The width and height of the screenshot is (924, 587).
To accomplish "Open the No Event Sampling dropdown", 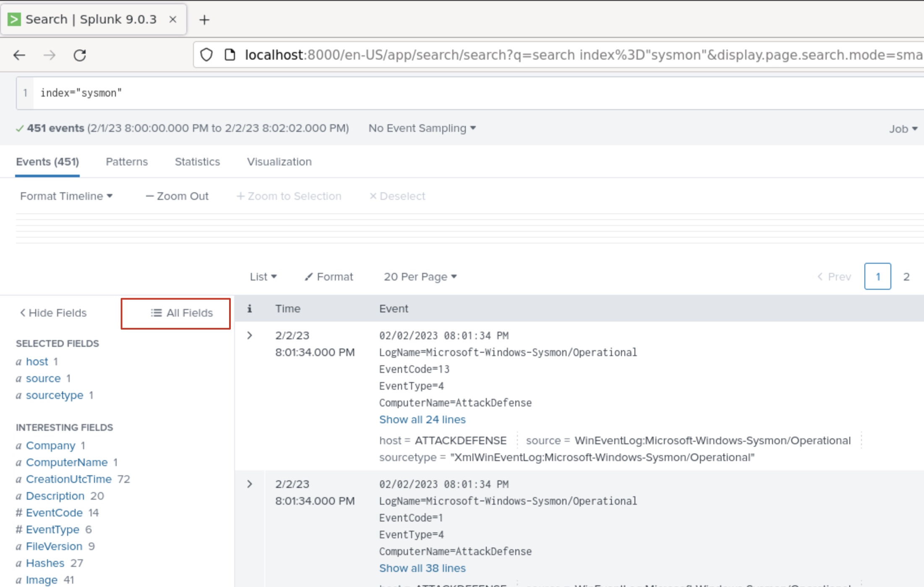I will pos(422,128).
